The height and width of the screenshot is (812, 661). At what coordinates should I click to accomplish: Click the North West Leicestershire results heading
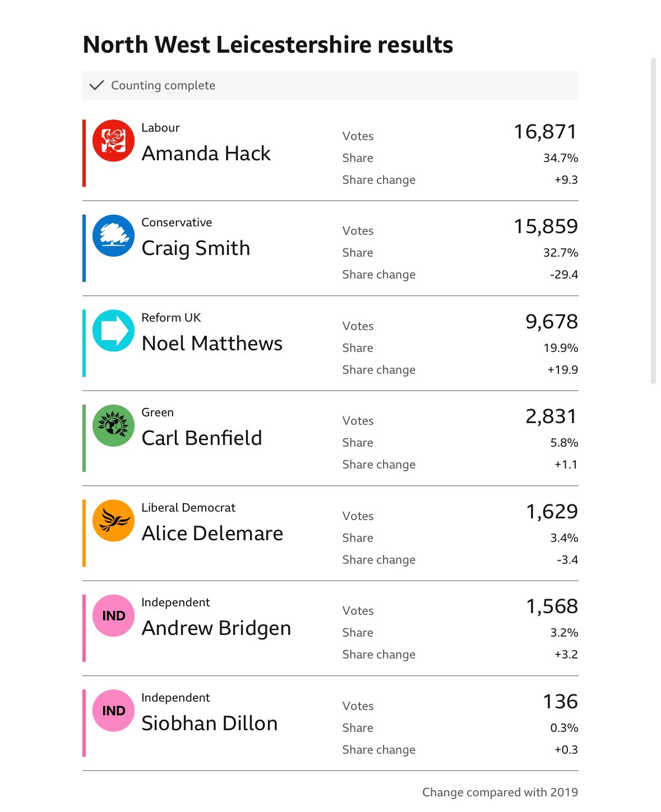click(268, 45)
